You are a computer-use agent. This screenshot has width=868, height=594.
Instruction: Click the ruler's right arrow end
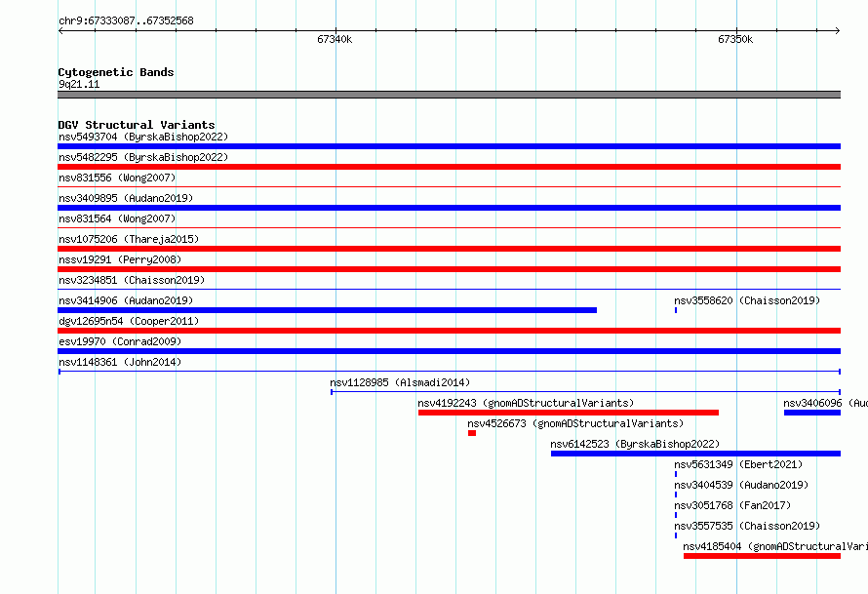coord(838,30)
